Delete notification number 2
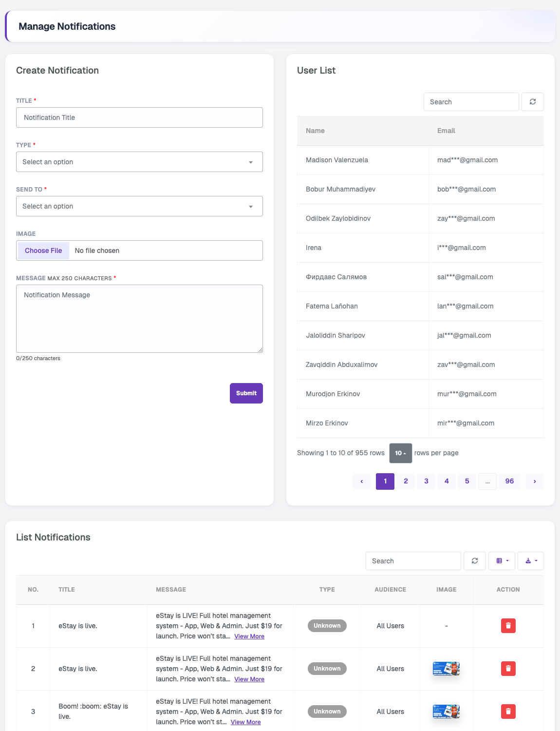This screenshot has width=560, height=731. pos(508,669)
